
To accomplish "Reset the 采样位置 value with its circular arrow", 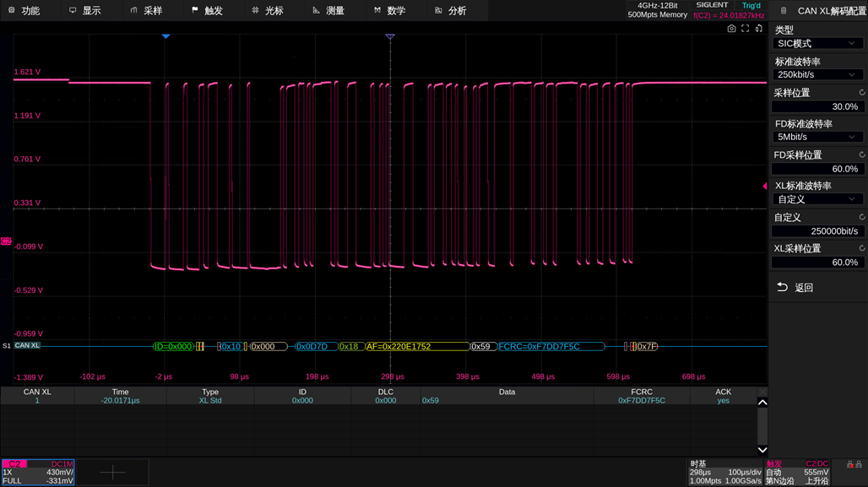I will pyautogui.click(x=862, y=92).
